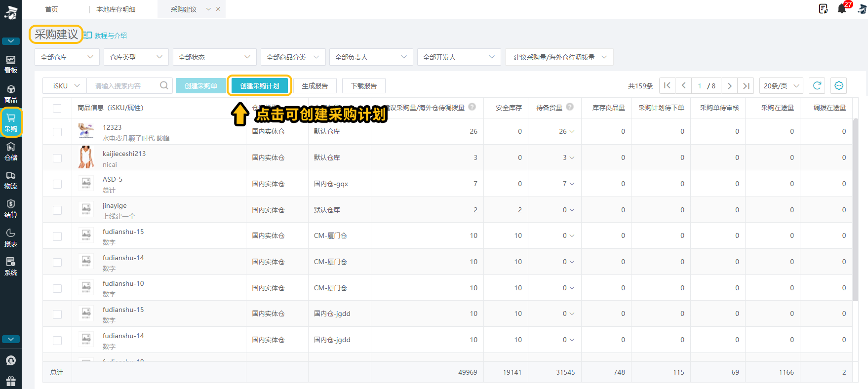Viewport: 868px width, 389px height.
Task: Toggle the select-all checkbox in header
Action: 57,108
